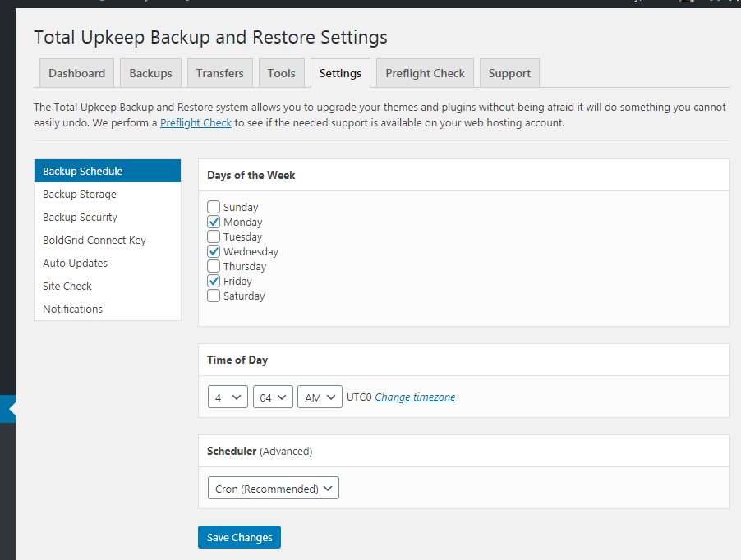Open the Cron (Recommended) scheduler dropdown
The height and width of the screenshot is (560, 741).
tap(273, 489)
